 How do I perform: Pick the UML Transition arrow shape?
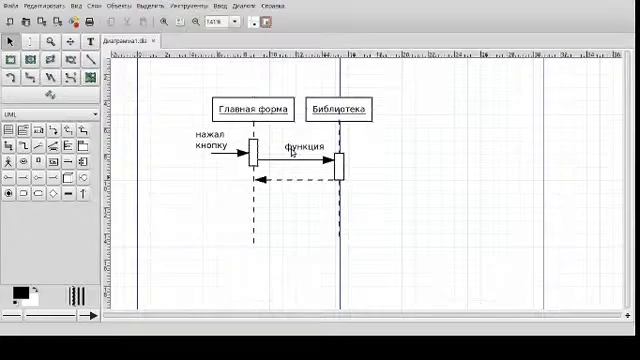(83, 193)
